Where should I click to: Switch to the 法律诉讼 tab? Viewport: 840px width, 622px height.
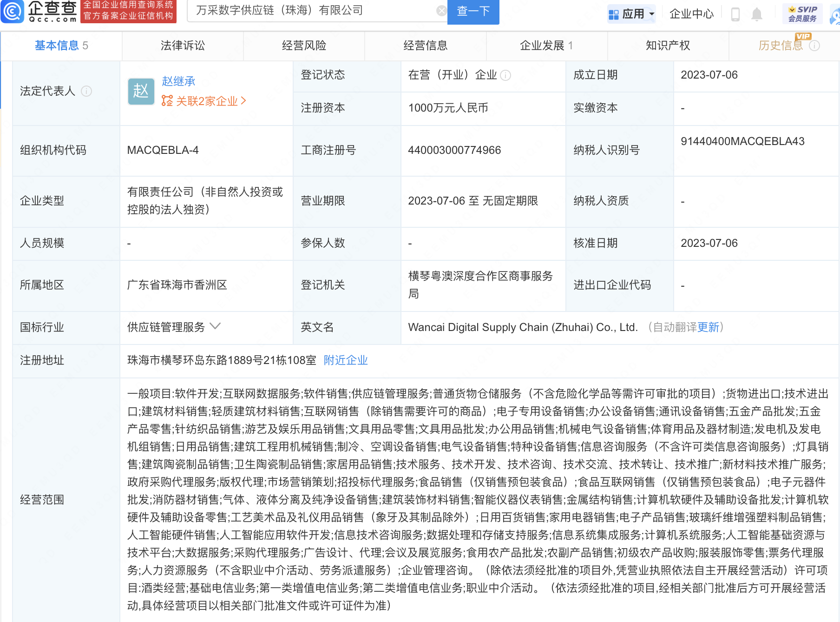click(183, 46)
